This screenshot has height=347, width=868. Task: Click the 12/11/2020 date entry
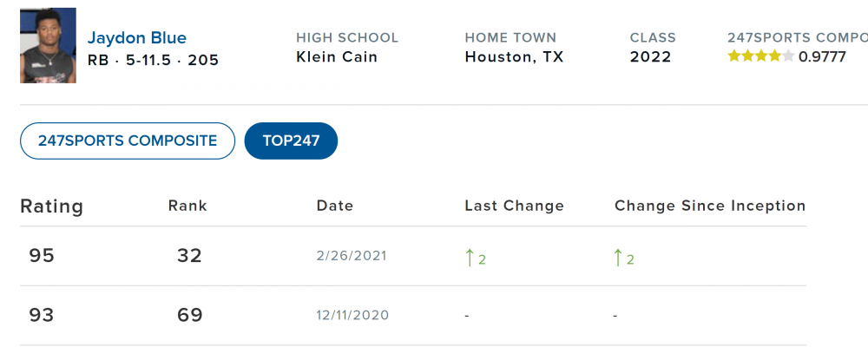point(353,315)
